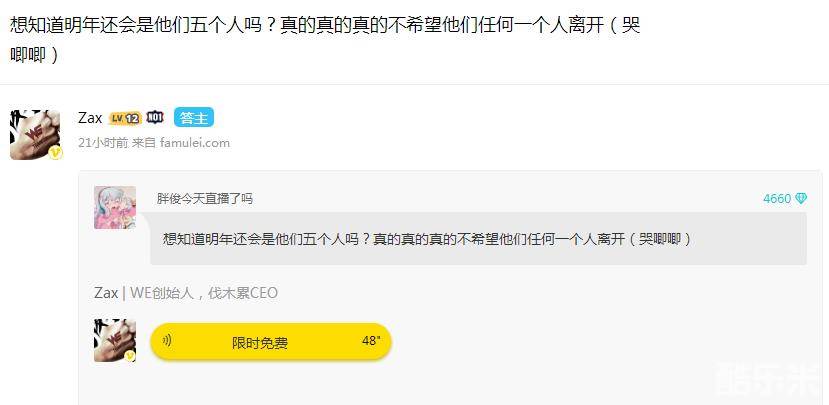Click the sound wave icon in the yellow bar
Image resolution: width=829 pixels, height=405 pixels.
pyautogui.click(x=167, y=341)
